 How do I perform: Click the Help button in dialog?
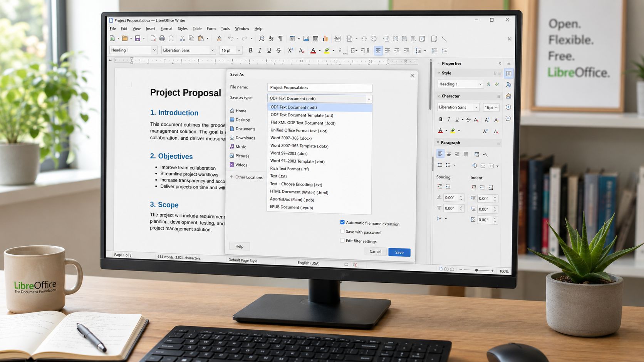(240, 246)
